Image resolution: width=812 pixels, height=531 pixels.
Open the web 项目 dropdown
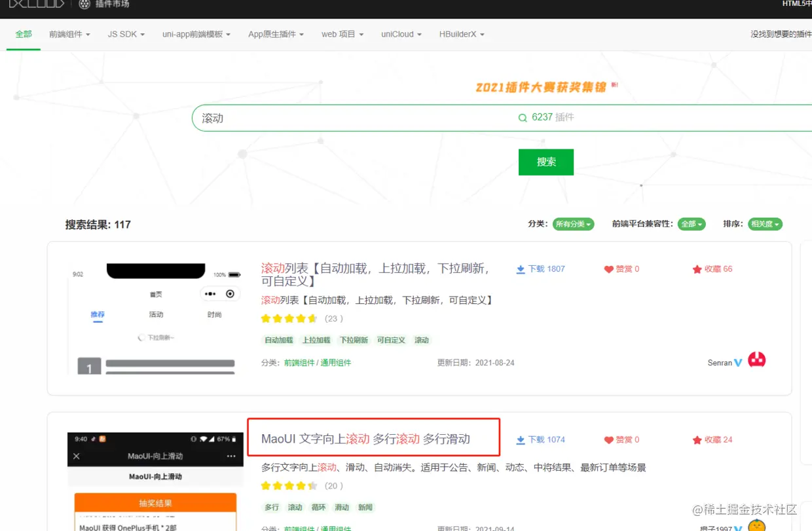tap(342, 34)
